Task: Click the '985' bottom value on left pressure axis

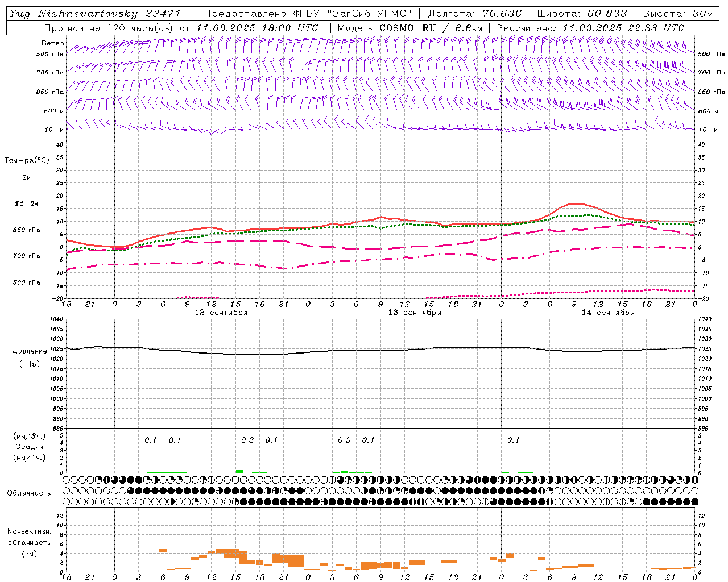Action: point(59,428)
